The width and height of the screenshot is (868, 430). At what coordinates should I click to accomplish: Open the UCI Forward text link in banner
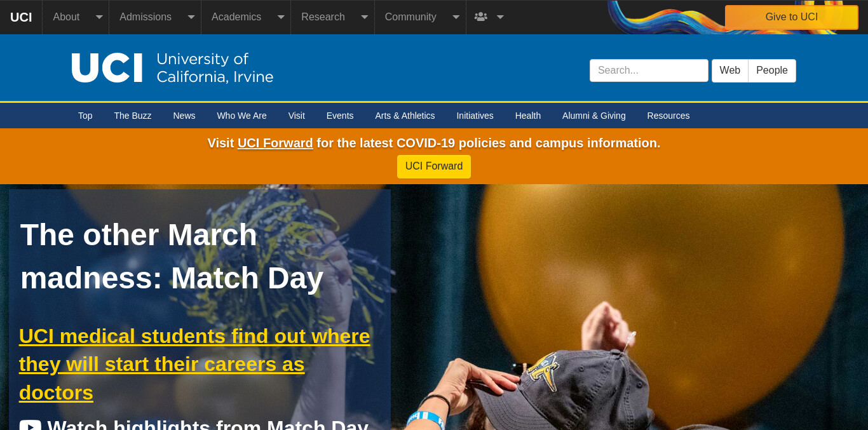pyautogui.click(x=275, y=143)
